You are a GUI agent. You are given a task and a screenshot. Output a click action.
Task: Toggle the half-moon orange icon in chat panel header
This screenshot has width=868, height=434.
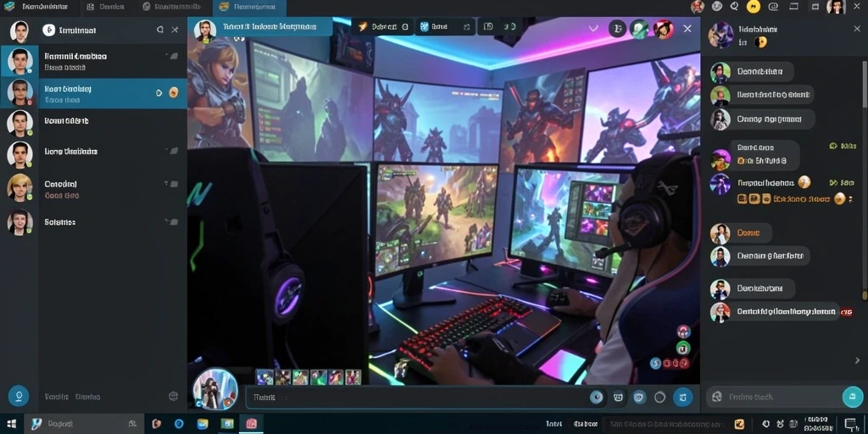760,42
